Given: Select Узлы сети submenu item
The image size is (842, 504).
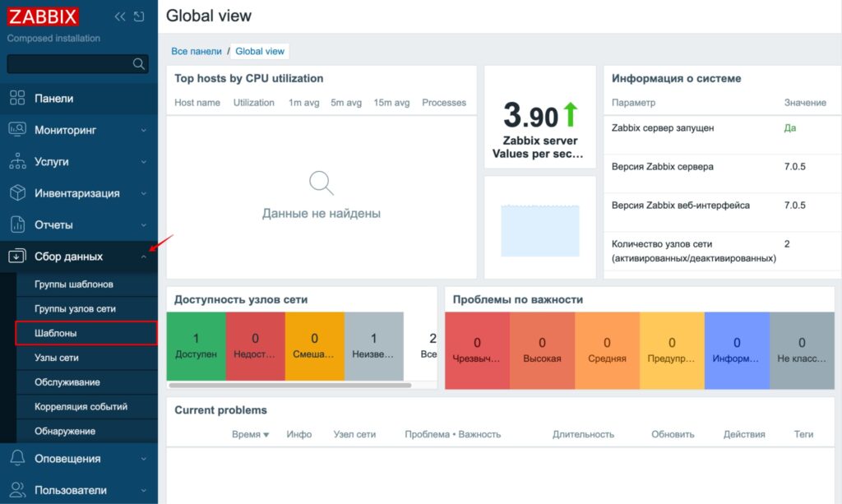Looking at the screenshot, I should tap(57, 358).
